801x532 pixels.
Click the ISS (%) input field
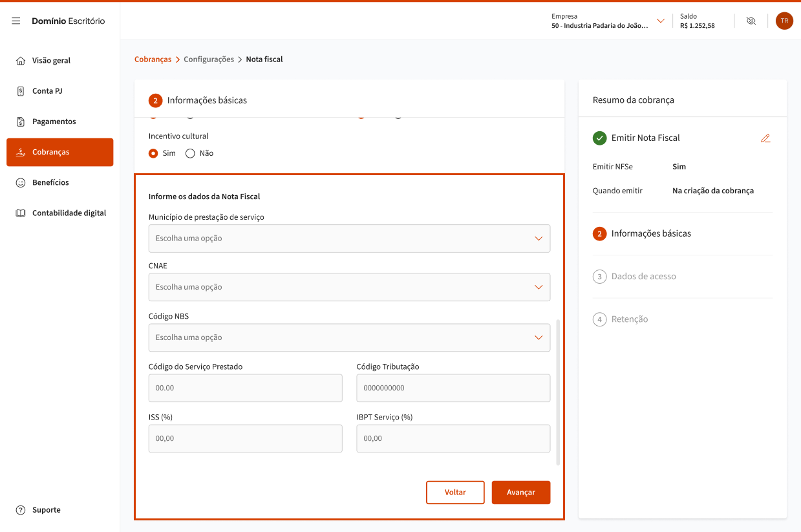tap(245, 438)
